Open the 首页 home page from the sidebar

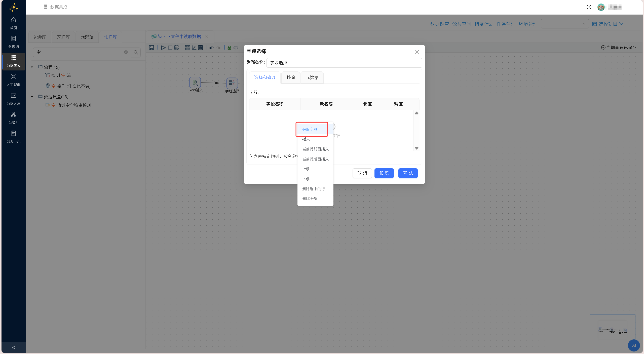[14, 23]
